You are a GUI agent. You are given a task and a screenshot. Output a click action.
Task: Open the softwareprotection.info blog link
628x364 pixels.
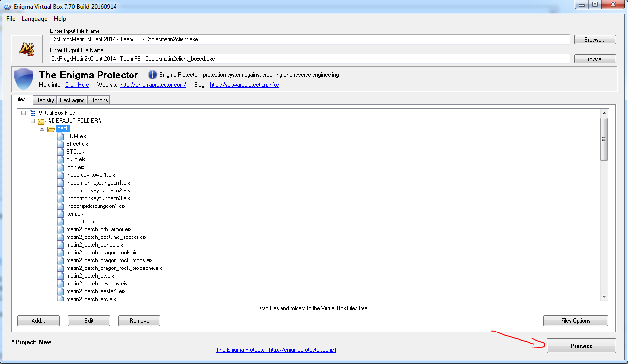coord(245,85)
